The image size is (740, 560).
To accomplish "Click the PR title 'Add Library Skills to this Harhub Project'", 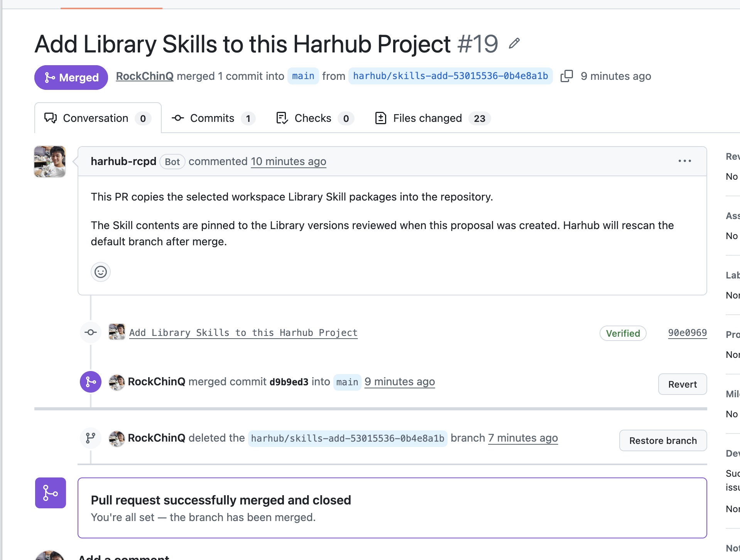I will point(243,44).
